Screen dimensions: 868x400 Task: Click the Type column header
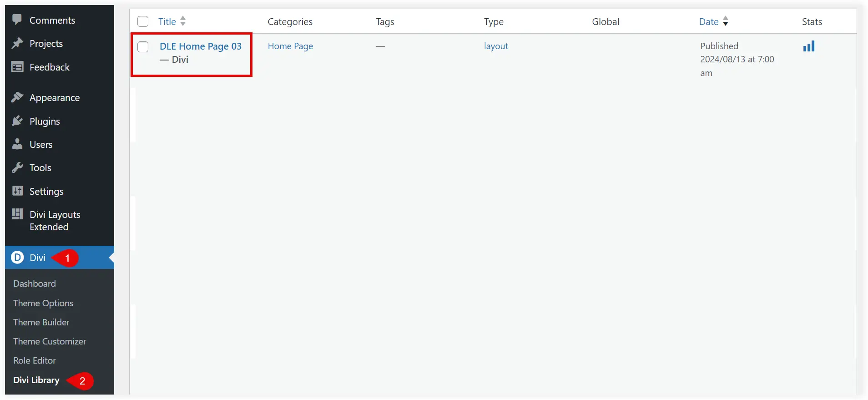494,21
